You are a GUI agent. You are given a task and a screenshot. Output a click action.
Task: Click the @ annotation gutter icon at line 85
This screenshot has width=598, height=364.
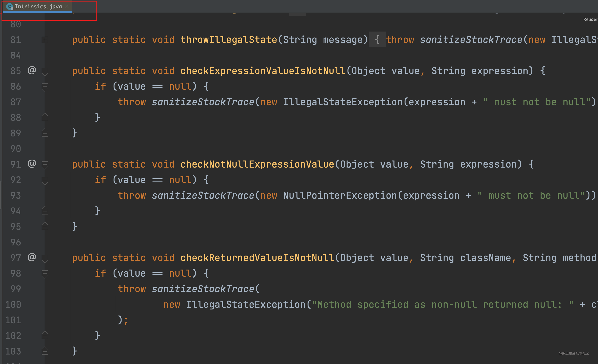(x=32, y=70)
